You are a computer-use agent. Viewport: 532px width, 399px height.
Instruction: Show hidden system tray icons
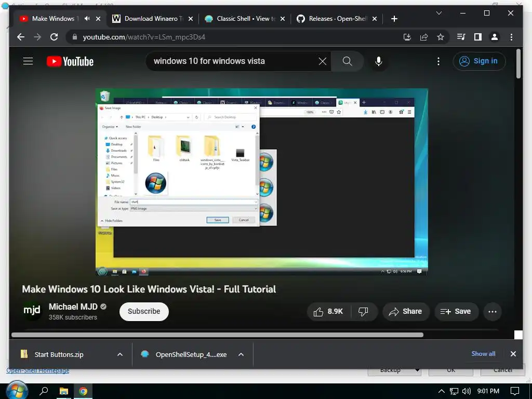click(x=441, y=391)
